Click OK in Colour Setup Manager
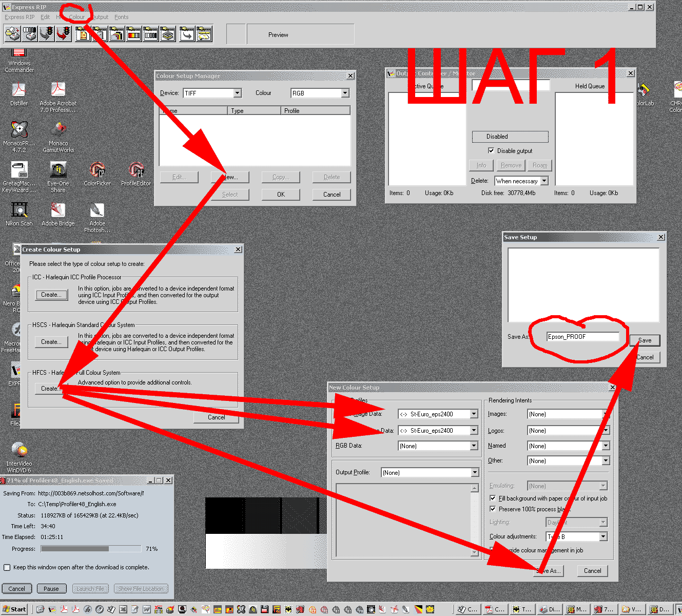The image size is (682, 616). tap(281, 195)
